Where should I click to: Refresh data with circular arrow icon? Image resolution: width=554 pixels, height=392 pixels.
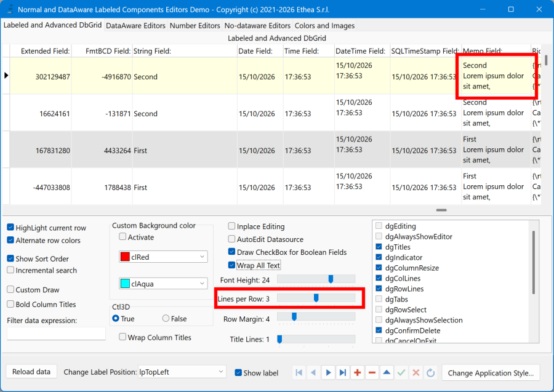click(x=430, y=372)
